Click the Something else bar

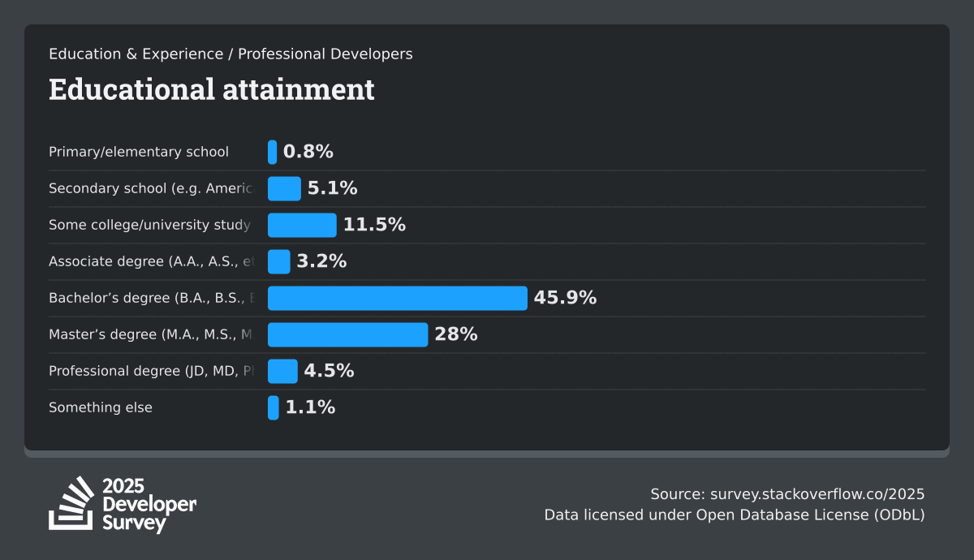273,407
